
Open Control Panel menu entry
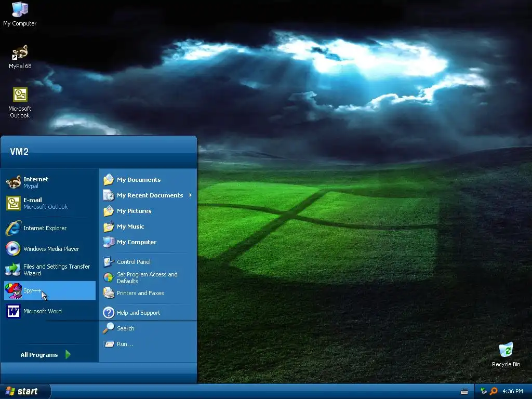[x=148, y=262]
